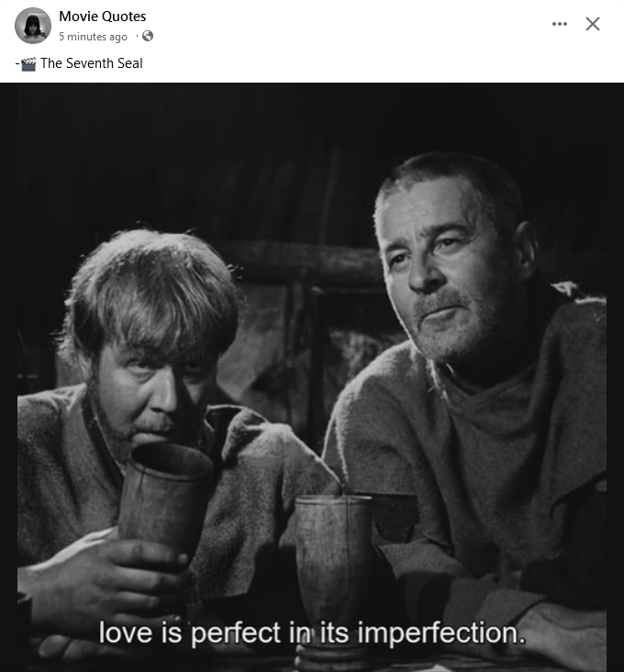Close the post with the X button
Viewport: 624px width, 672px height.
pyautogui.click(x=593, y=24)
